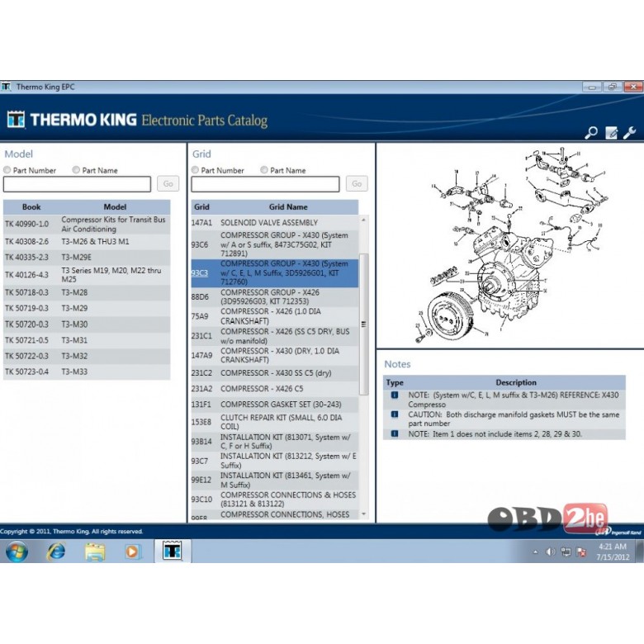
Task: Open highlighted 93C3 grid link
Action: 200,273
